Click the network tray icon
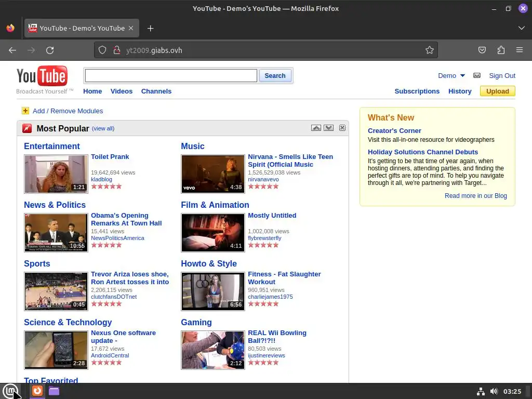The width and height of the screenshot is (532, 399). coord(481,391)
